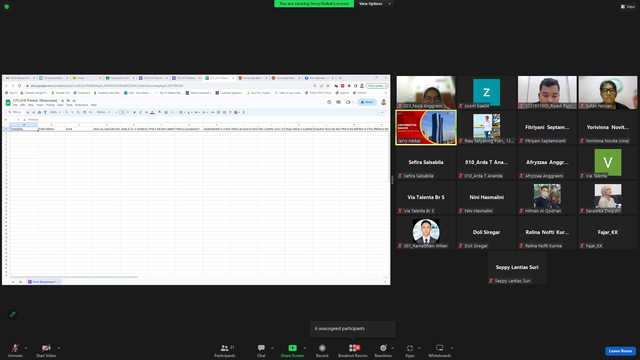Click the Finish update browser button
This screenshot has width=640, height=360.
coord(377,86)
